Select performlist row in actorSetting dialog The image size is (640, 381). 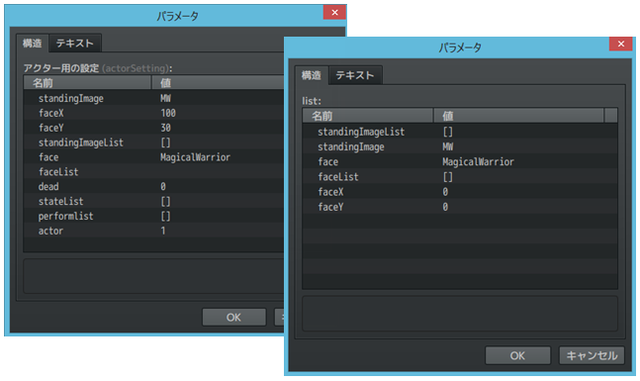(154, 216)
